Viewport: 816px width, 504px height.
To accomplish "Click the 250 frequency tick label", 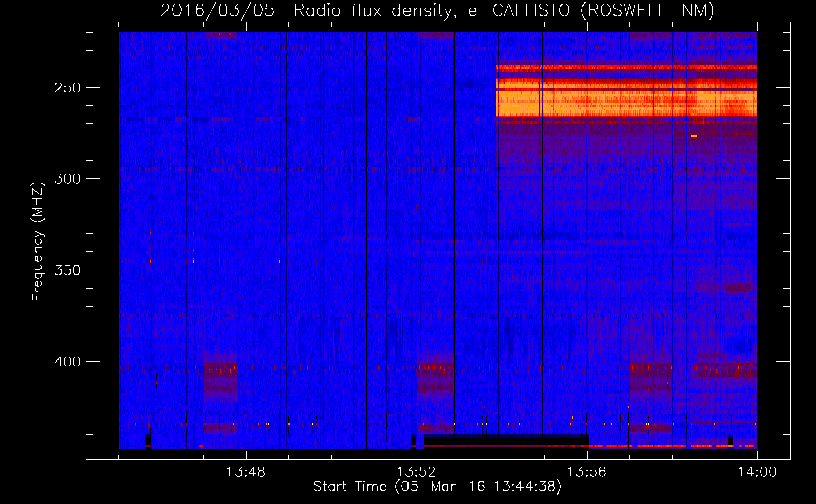I will (x=68, y=88).
